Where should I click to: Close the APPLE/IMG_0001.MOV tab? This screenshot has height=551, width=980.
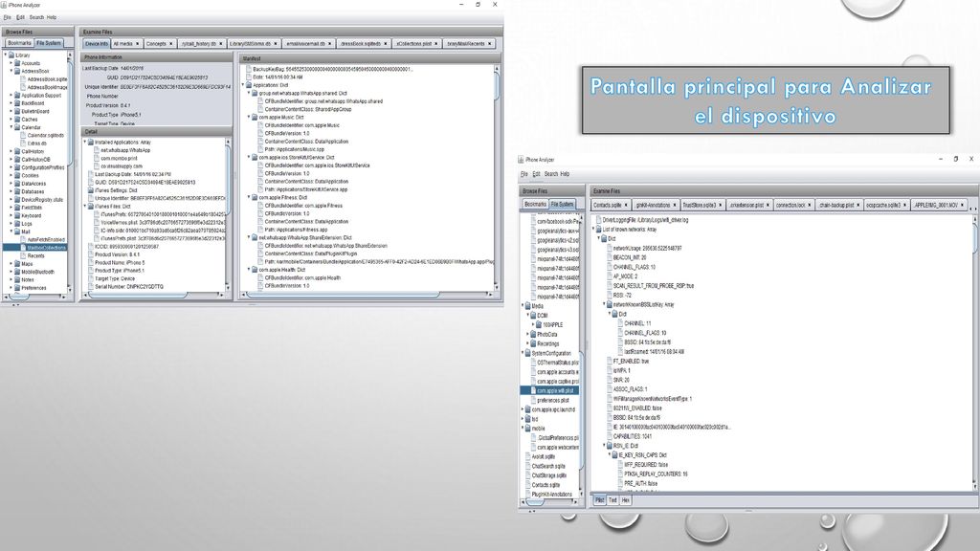point(962,205)
